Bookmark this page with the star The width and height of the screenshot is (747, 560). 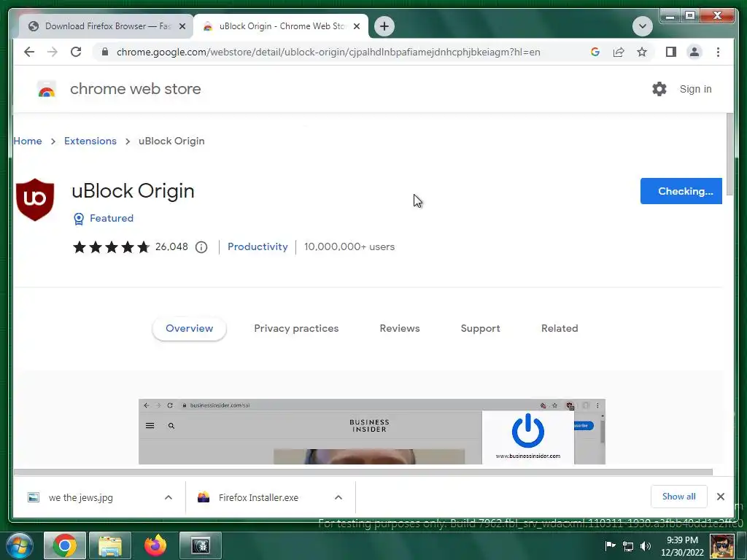click(642, 52)
